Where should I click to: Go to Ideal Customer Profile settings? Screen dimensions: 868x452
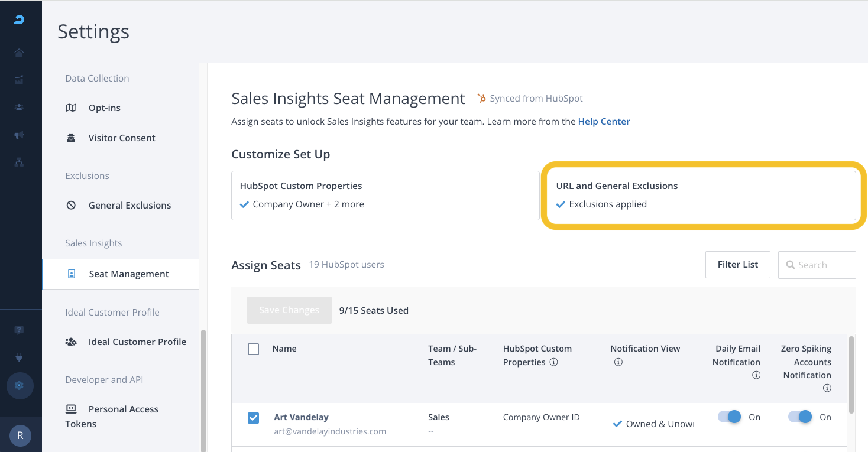pyautogui.click(x=137, y=342)
